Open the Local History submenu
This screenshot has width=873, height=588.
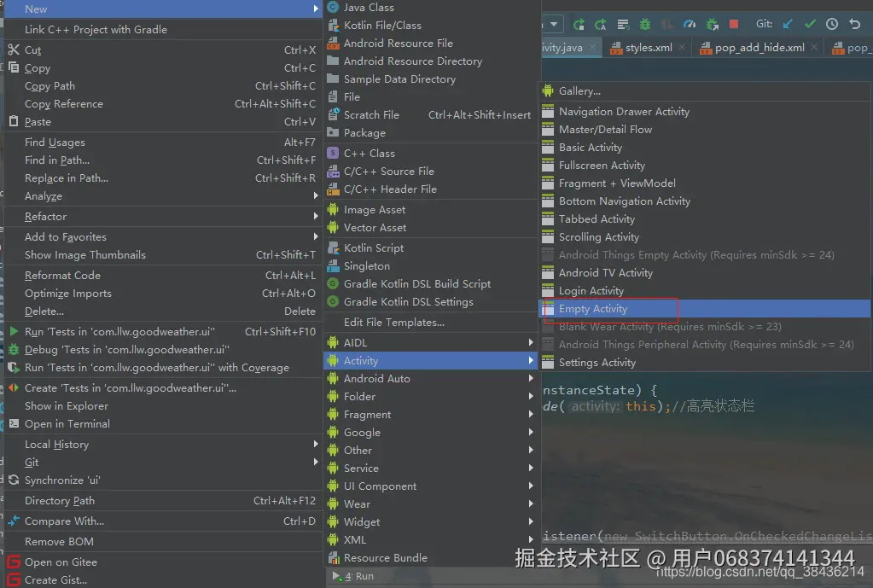pyautogui.click(x=163, y=445)
